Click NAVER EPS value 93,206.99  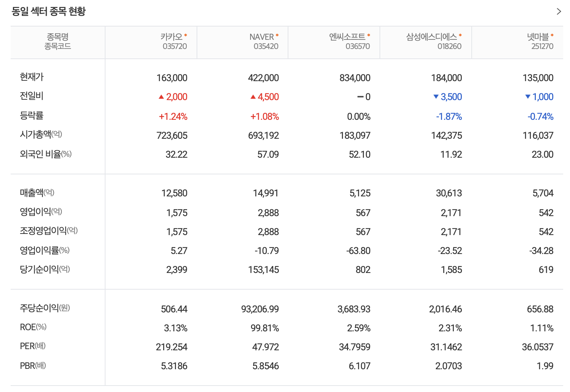pos(260,309)
